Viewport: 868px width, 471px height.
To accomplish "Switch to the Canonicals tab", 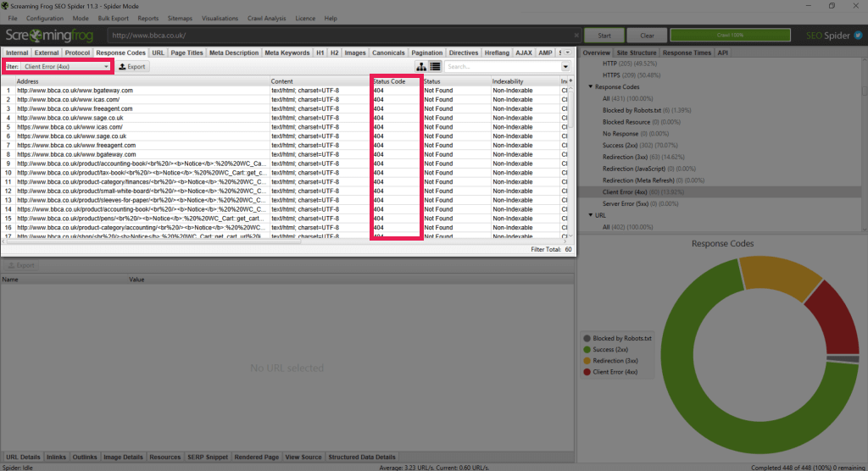I will click(388, 53).
